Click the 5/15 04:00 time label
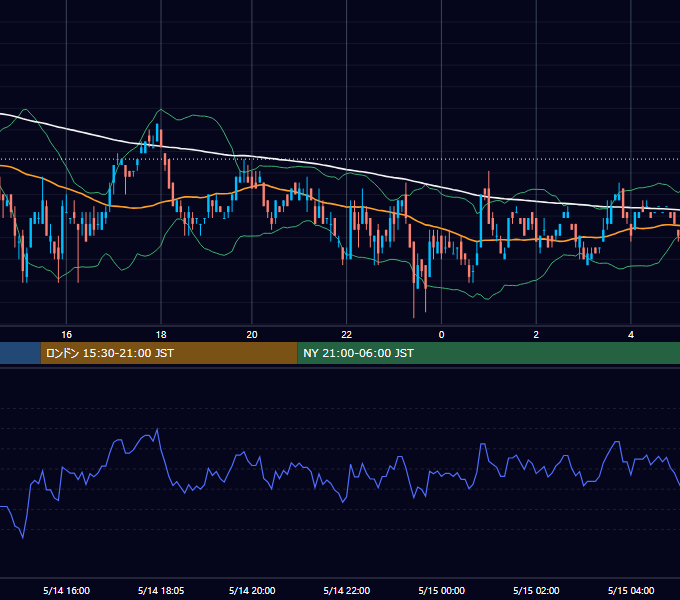This screenshot has height=600, width=680. pos(631,590)
